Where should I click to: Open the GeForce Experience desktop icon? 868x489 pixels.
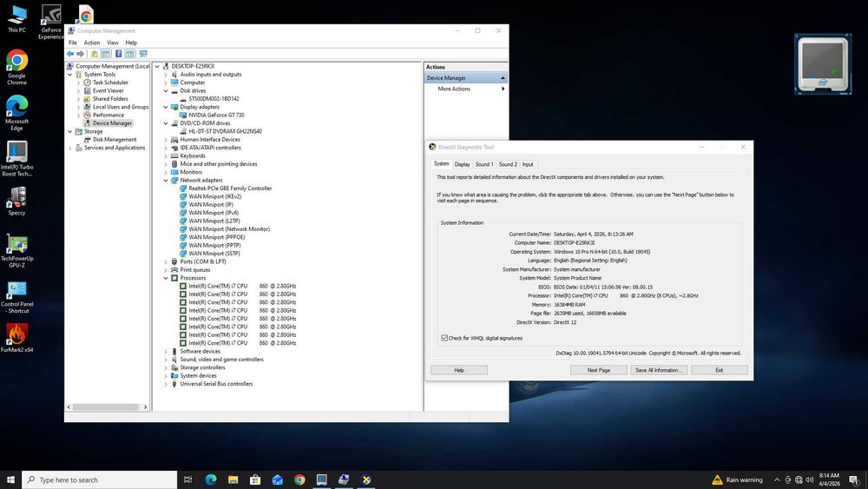point(51,23)
